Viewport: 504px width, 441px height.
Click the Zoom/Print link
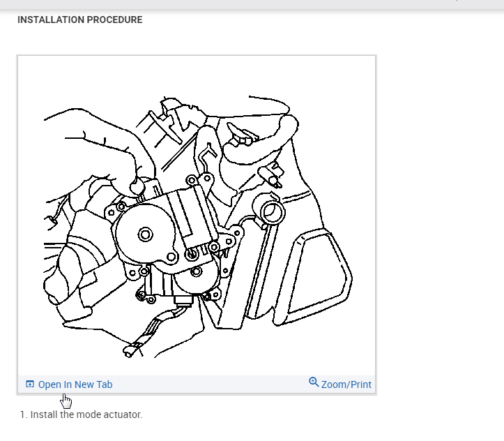pyautogui.click(x=346, y=384)
